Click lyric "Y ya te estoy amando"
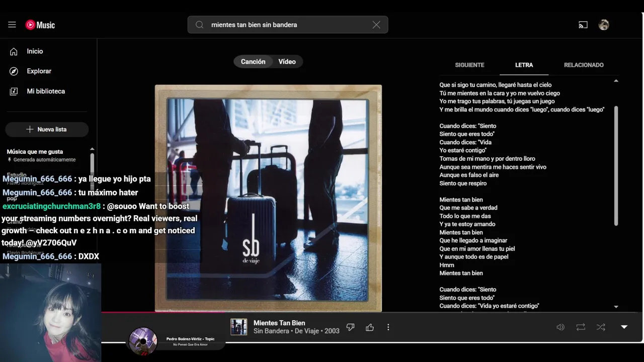 pos(467,224)
